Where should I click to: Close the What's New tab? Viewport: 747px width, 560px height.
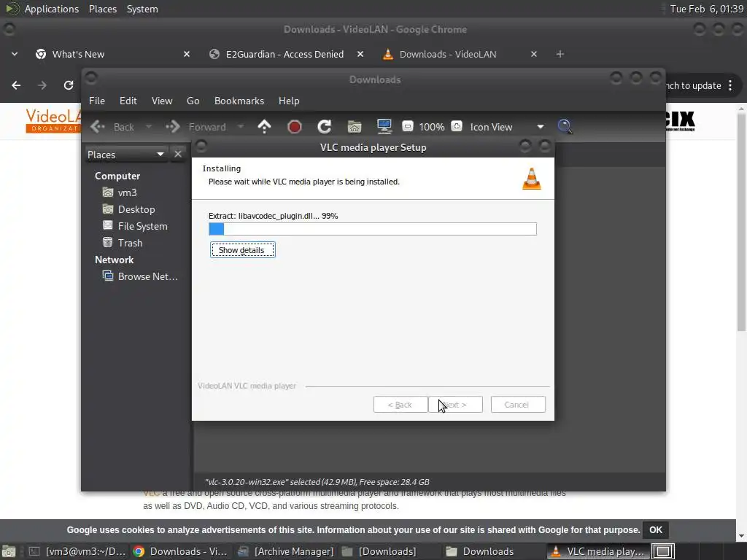click(x=187, y=54)
